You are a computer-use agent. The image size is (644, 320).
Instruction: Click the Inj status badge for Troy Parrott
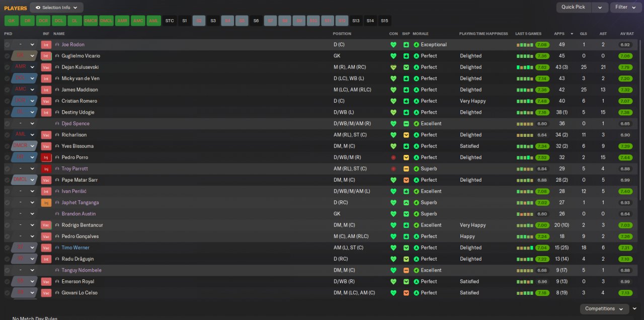pos(46,169)
